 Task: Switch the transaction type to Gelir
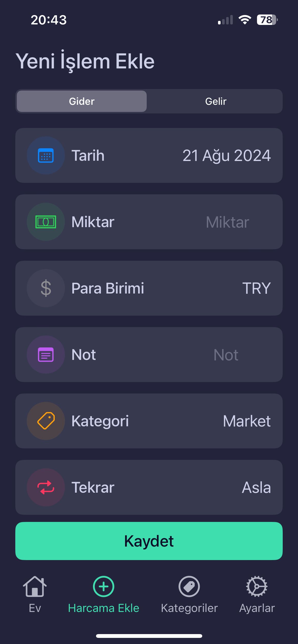pyautogui.click(x=216, y=101)
